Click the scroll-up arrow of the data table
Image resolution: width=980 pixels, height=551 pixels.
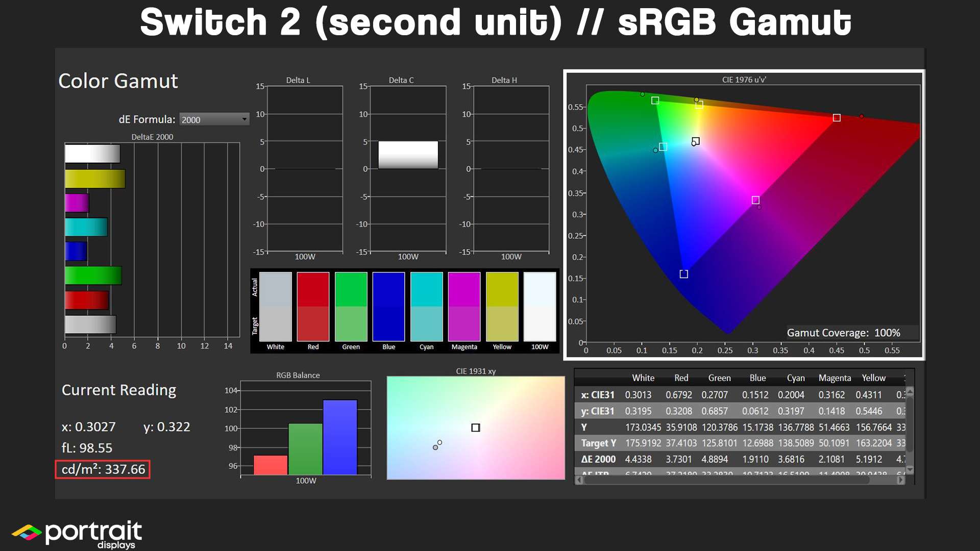point(910,391)
